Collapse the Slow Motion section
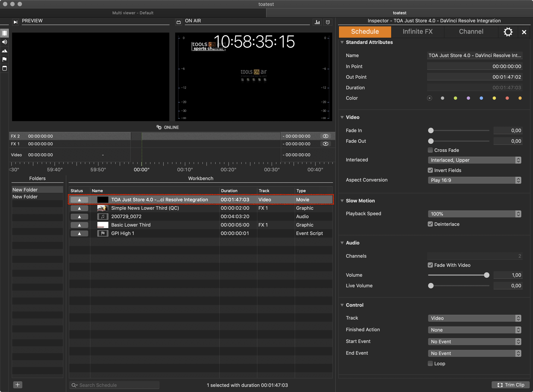This screenshot has height=392, width=533. [x=342, y=201]
